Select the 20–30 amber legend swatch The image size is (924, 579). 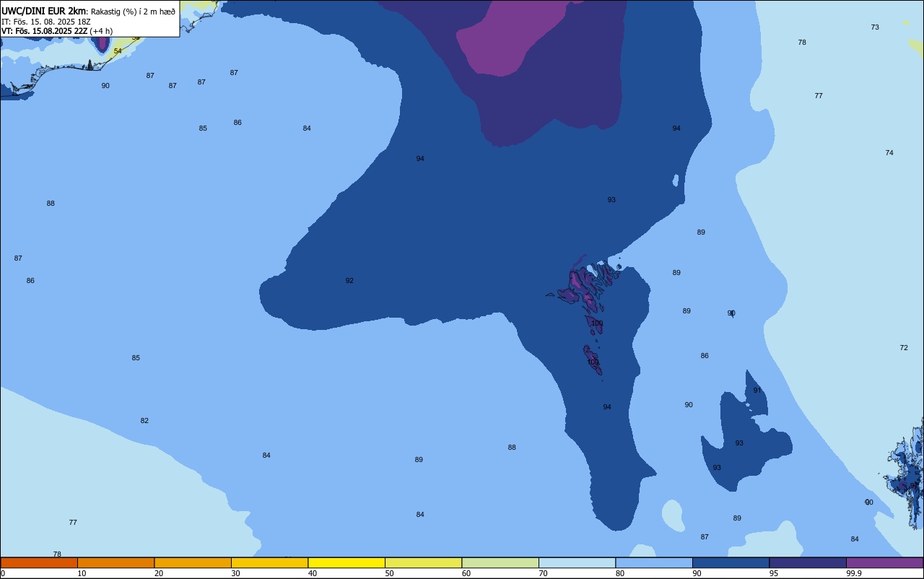coord(193,562)
